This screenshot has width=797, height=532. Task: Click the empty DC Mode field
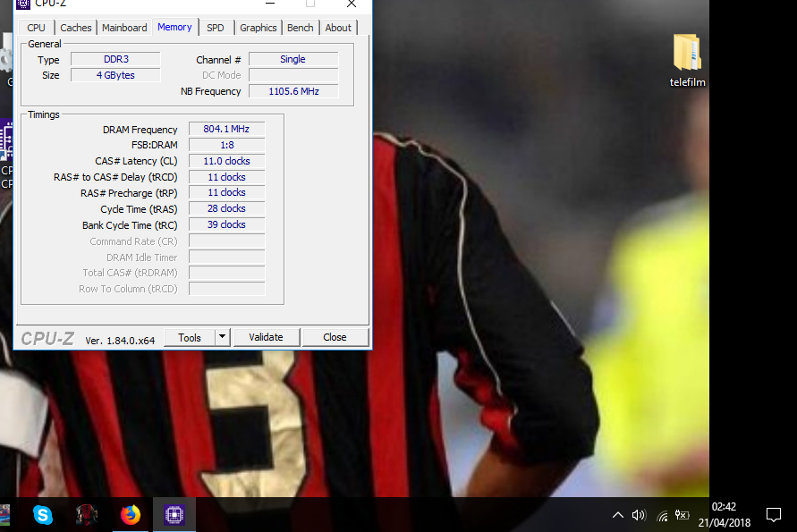tap(293, 75)
